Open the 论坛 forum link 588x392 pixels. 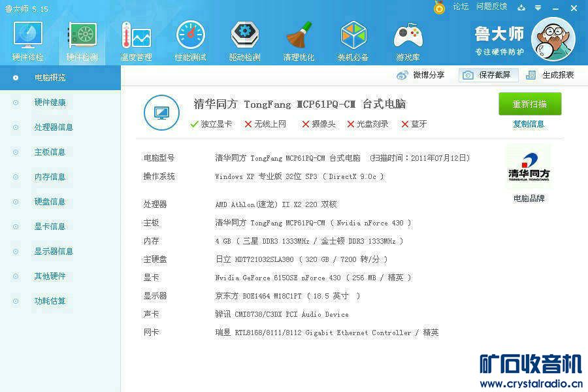tap(461, 7)
